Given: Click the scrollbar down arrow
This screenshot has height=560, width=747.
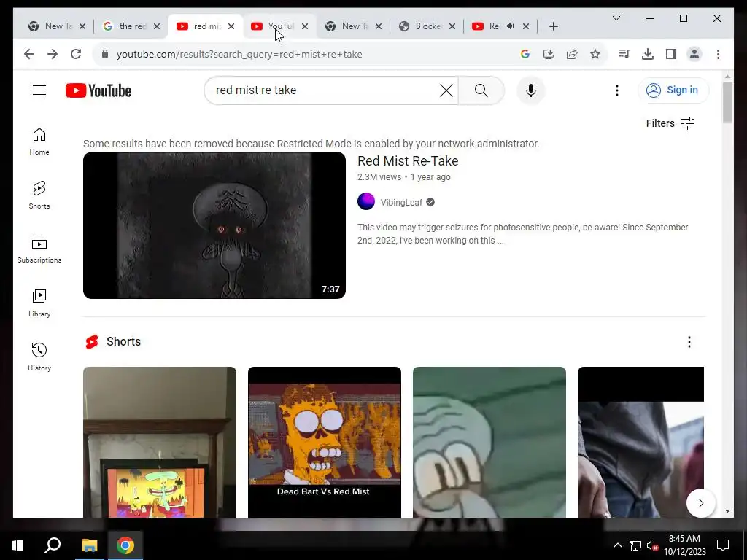Looking at the screenshot, I should [727, 511].
